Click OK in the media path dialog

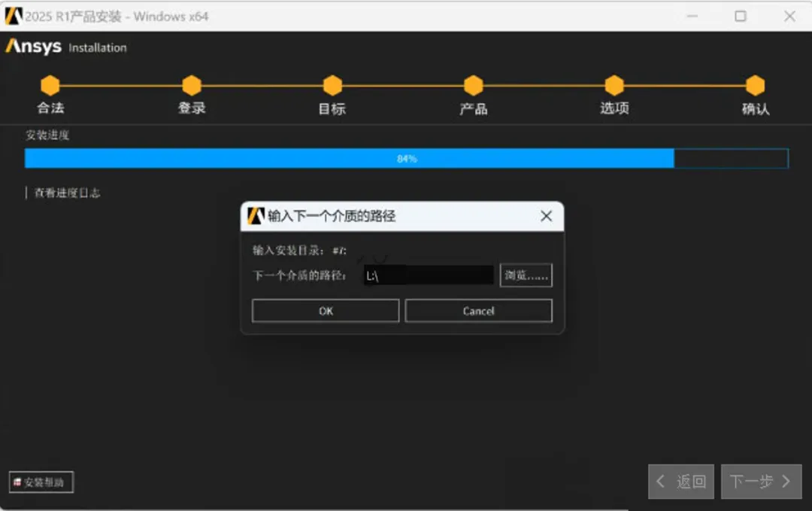[326, 311]
